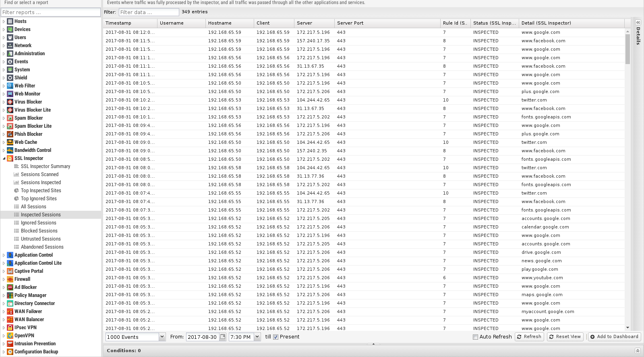Sort by the Timestamp column header
The width and height of the screenshot is (644, 357).
(130, 23)
